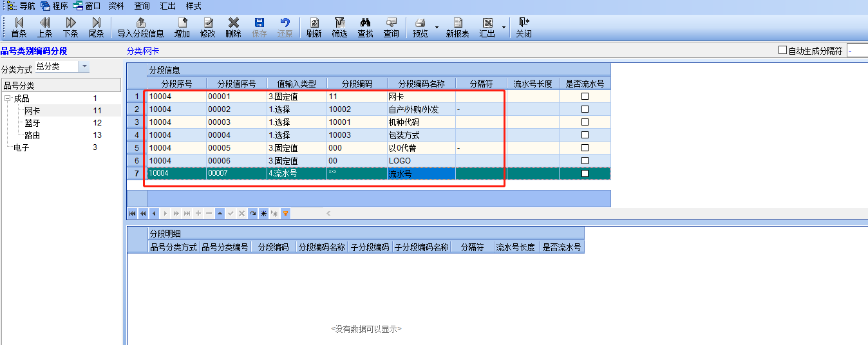868x345 pixels.
Task: Click grid navigator prior-page icon
Action: click(144, 213)
